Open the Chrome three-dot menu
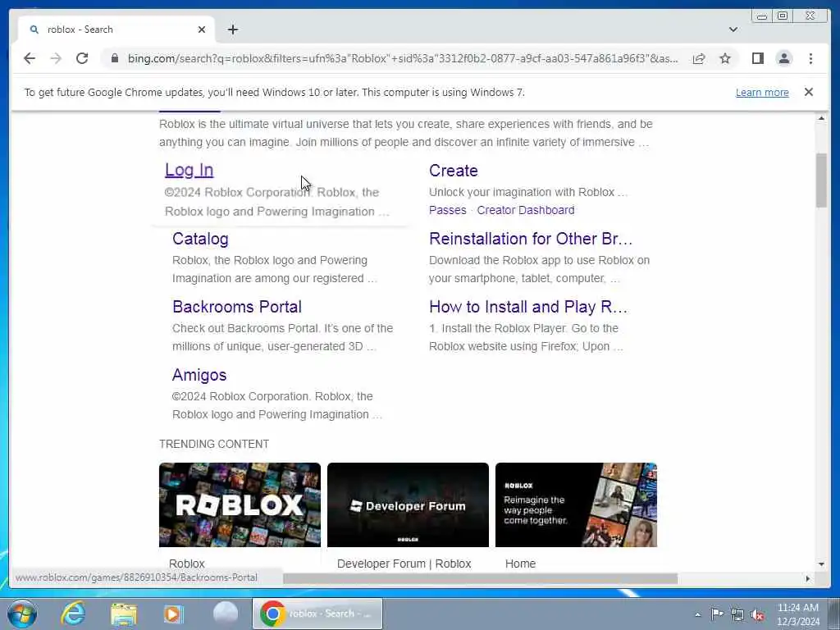This screenshot has height=630, width=840. (810, 58)
